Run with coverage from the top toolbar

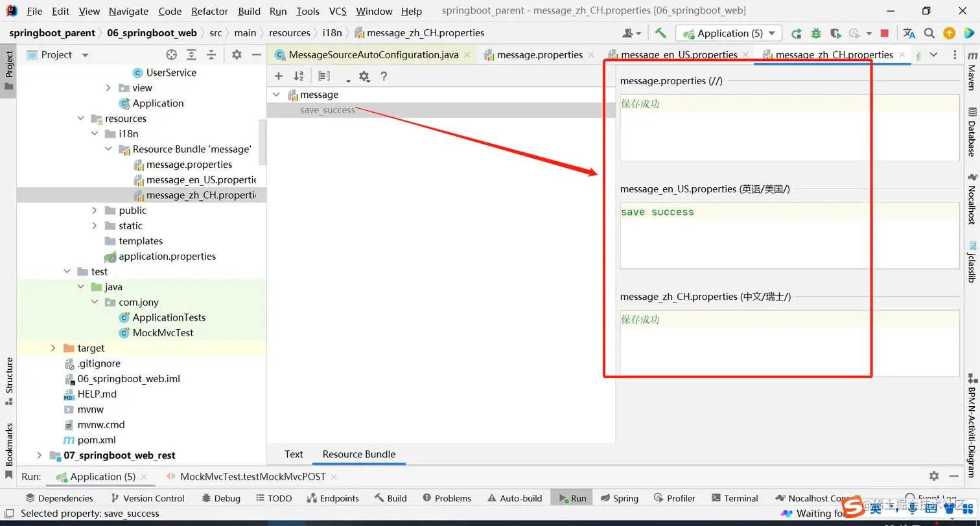(x=835, y=33)
